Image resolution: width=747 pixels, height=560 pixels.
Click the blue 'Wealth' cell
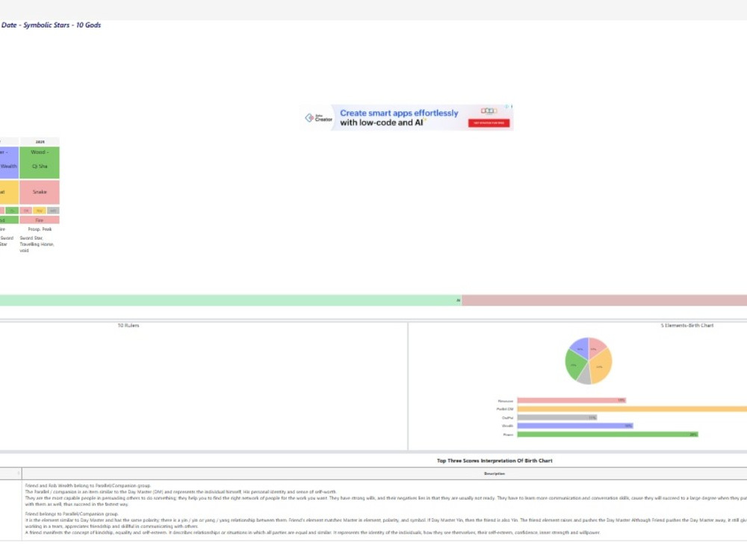9,162
